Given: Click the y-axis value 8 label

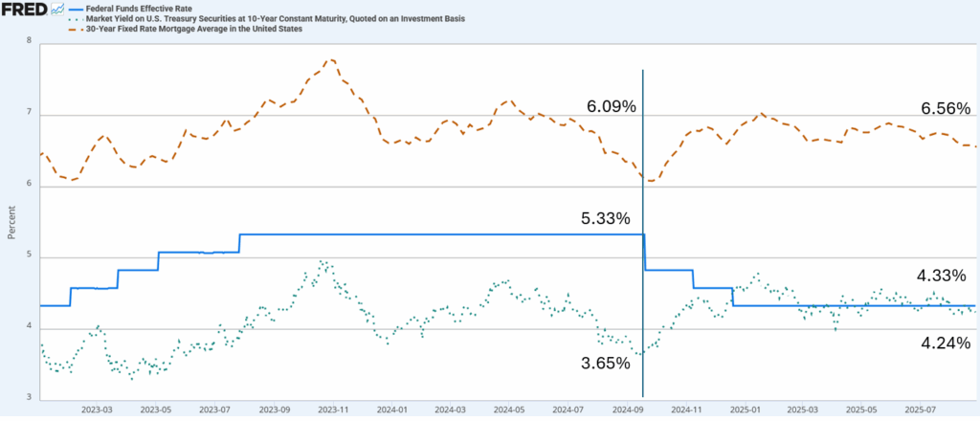Looking at the screenshot, I should [x=29, y=42].
